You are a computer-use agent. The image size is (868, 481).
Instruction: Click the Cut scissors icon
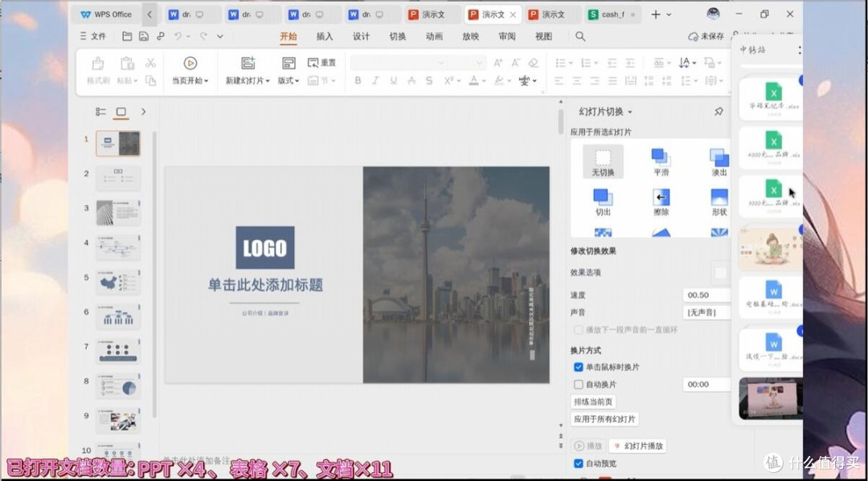[150, 63]
